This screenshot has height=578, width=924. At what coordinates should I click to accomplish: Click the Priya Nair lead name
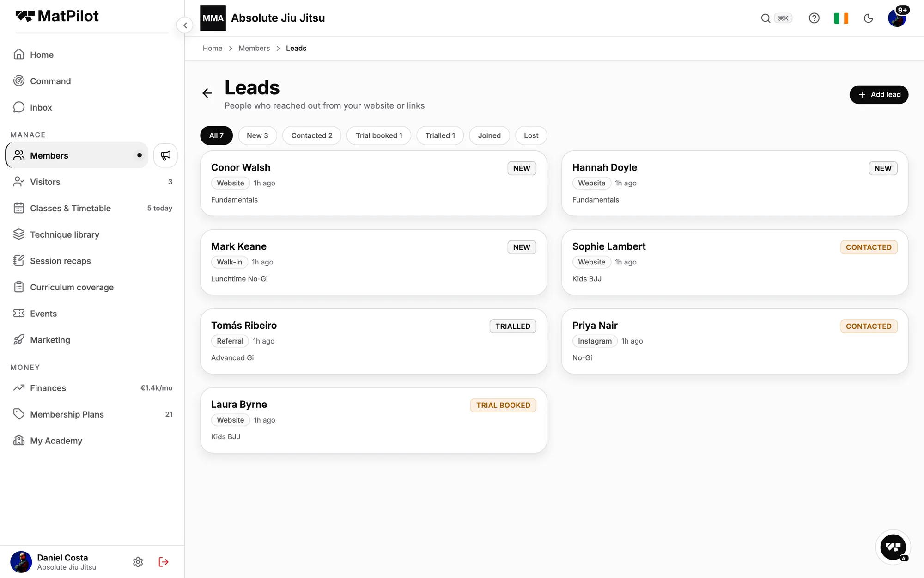coord(595,326)
